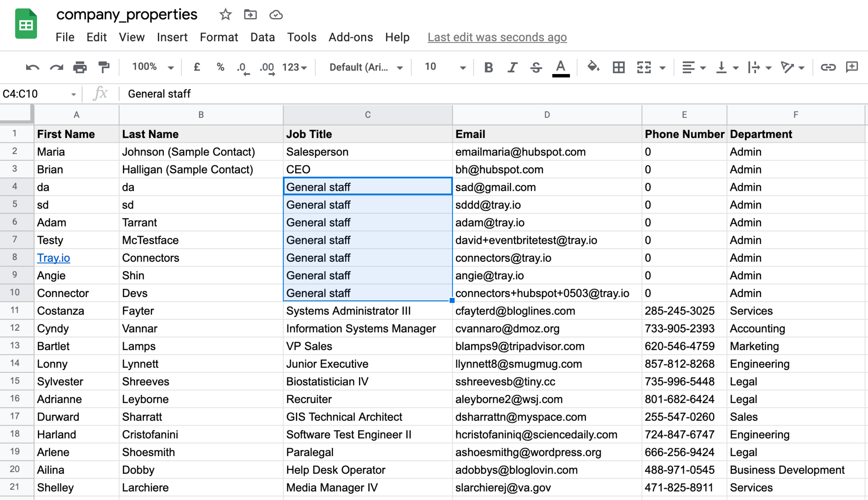Expand the merge cells dropdown arrow
Image resolution: width=868 pixels, height=500 pixels.
point(663,67)
